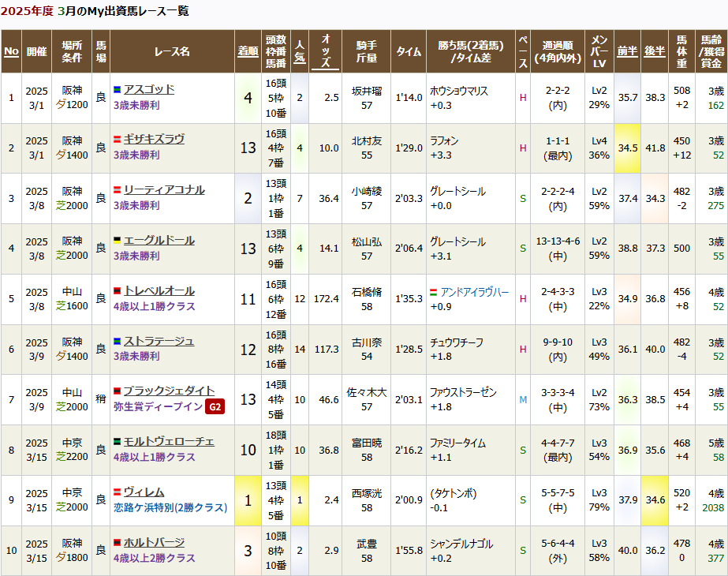Screen dimensions: 728x576
Task: Click the yellow-black flag icon beside エーグルドール
Action: 117,241
